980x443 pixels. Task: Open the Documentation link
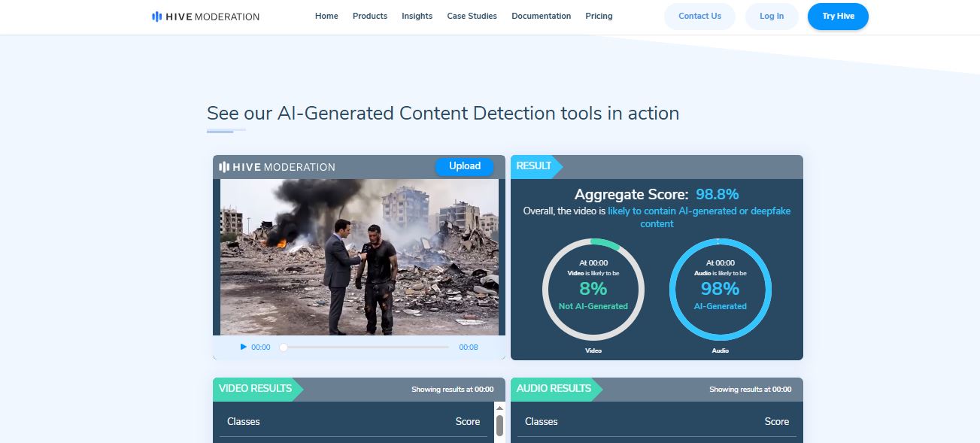(541, 16)
